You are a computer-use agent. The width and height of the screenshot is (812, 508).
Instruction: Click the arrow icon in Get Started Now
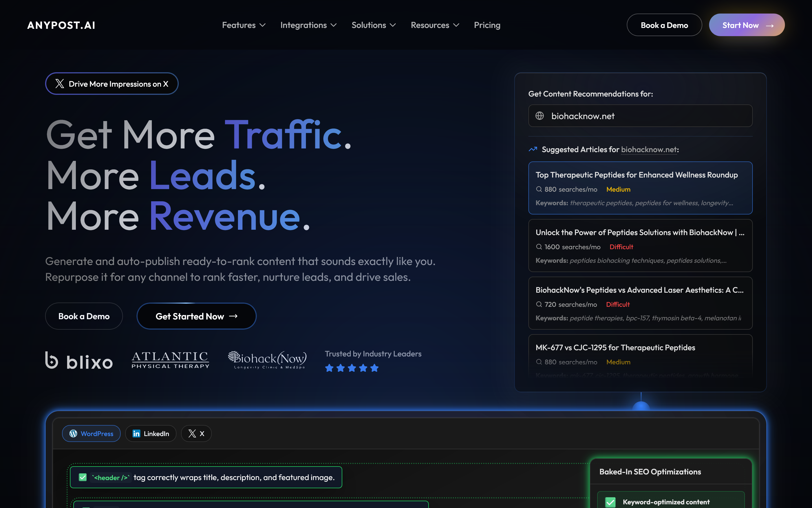[x=233, y=316]
